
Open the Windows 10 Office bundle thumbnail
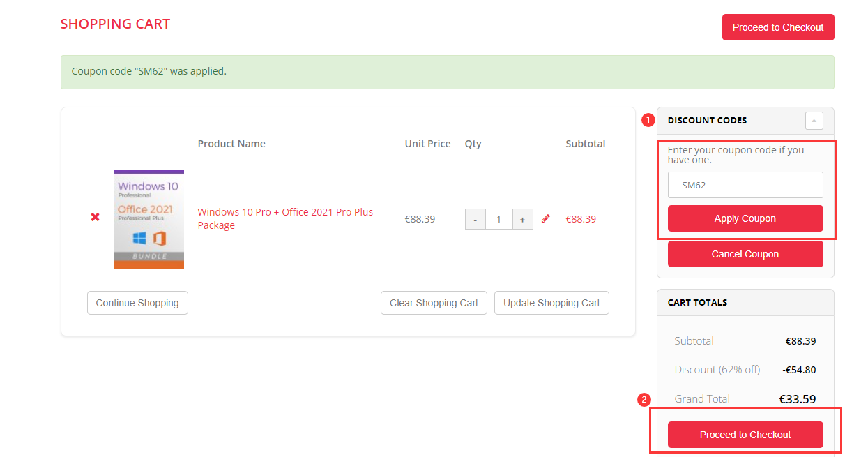[149, 219]
